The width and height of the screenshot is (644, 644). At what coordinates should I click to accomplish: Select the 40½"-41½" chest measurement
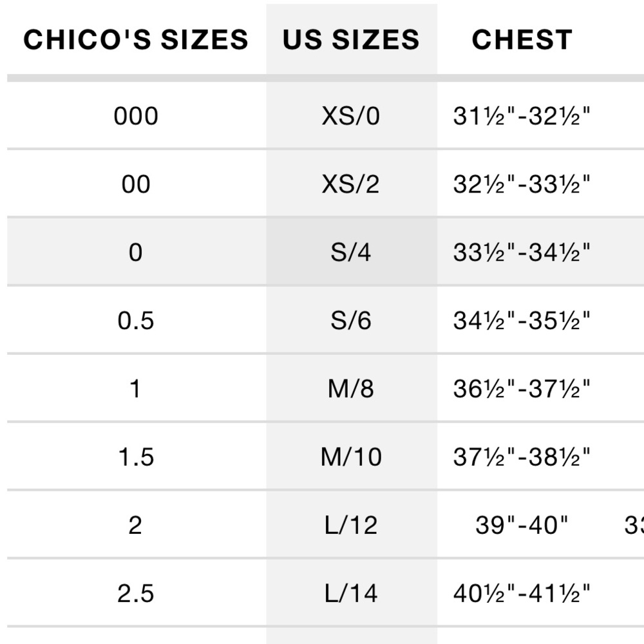[522, 593]
